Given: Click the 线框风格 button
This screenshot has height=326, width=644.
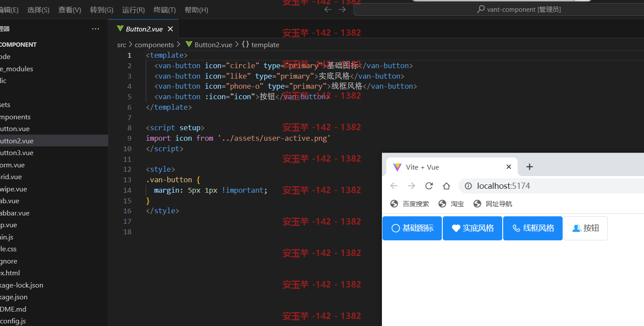Looking at the screenshot, I should tap(533, 228).
